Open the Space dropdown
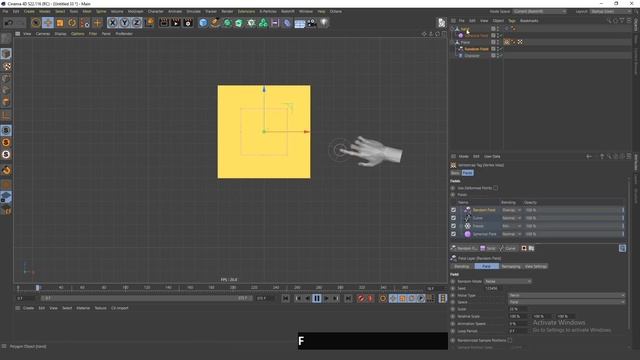 [x=567, y=302]
